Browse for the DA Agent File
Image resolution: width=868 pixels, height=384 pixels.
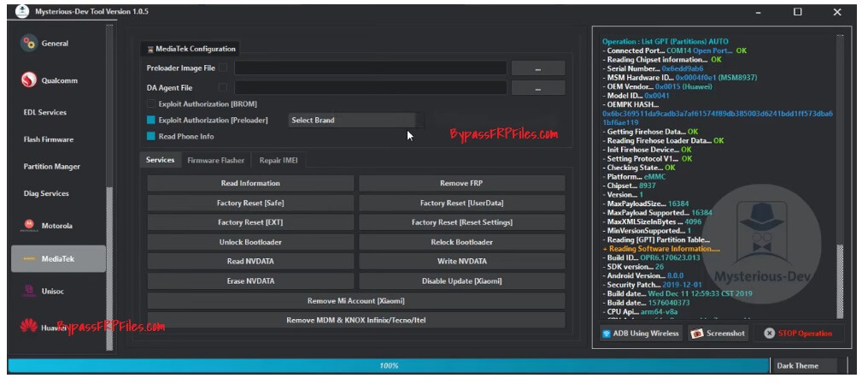(x=538, y=88)
